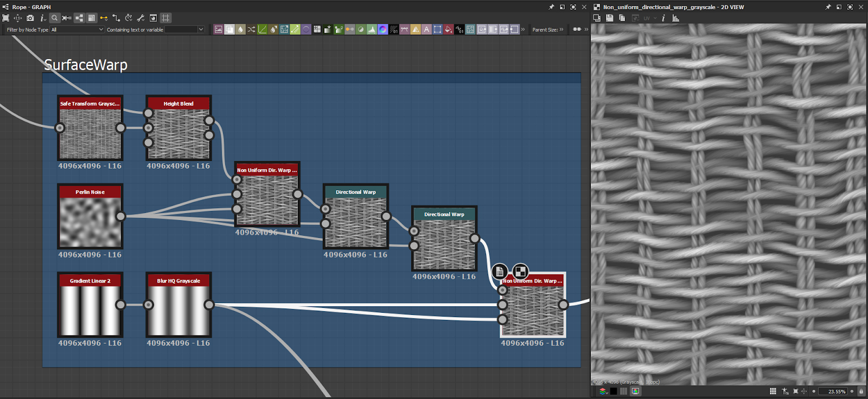Pin the 2D View panel
868x399 pixels.
[828, 7]
